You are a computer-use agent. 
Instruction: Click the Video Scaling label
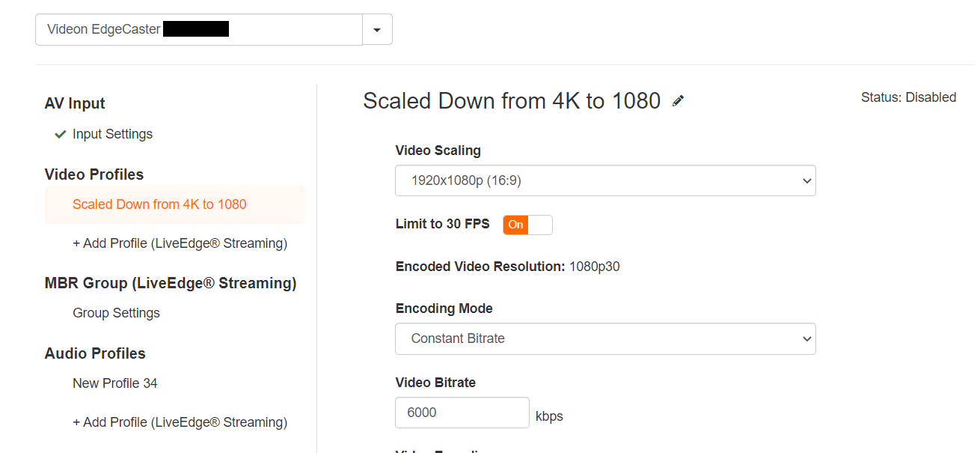(438, 151)
